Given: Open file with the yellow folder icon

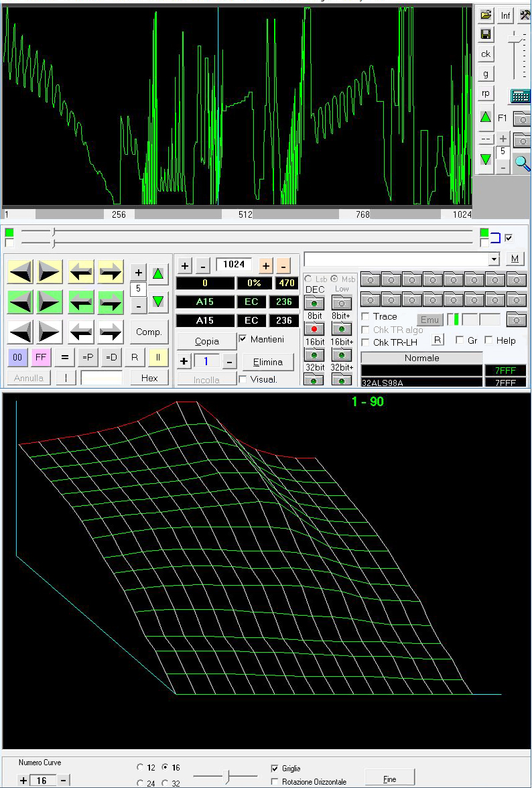Looking at the screenshot, I should [x=486, y=15].
